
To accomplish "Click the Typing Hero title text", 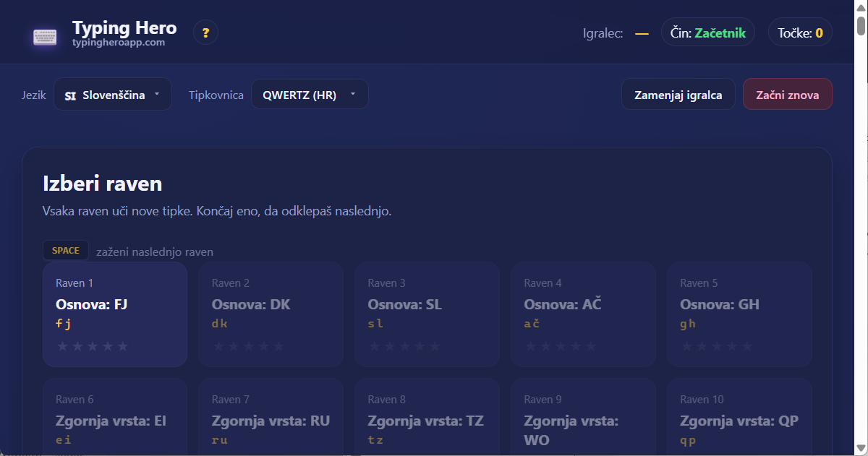I will pyautogui.click(x=124, y=27).
